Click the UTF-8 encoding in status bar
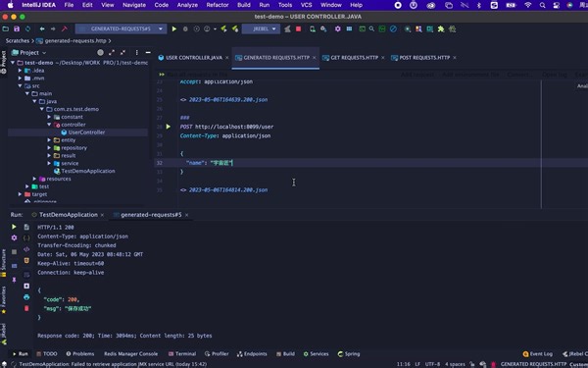588x368 pixels. coord(432,364)
